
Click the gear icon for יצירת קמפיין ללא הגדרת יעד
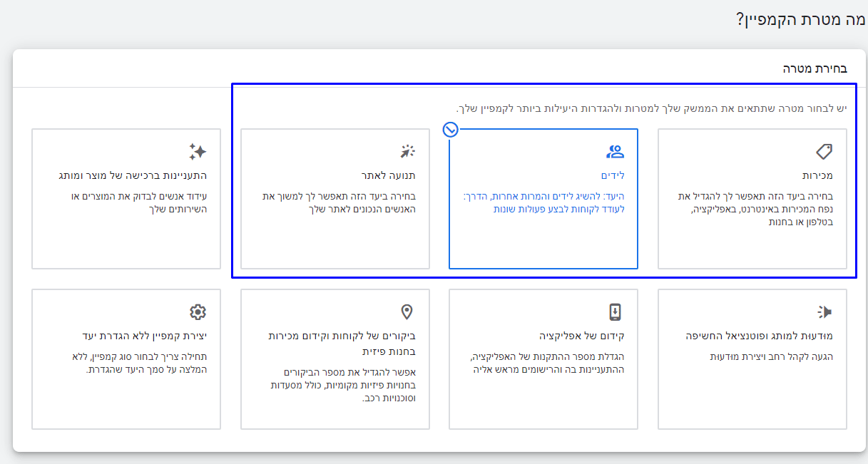(x=198, y=311)
